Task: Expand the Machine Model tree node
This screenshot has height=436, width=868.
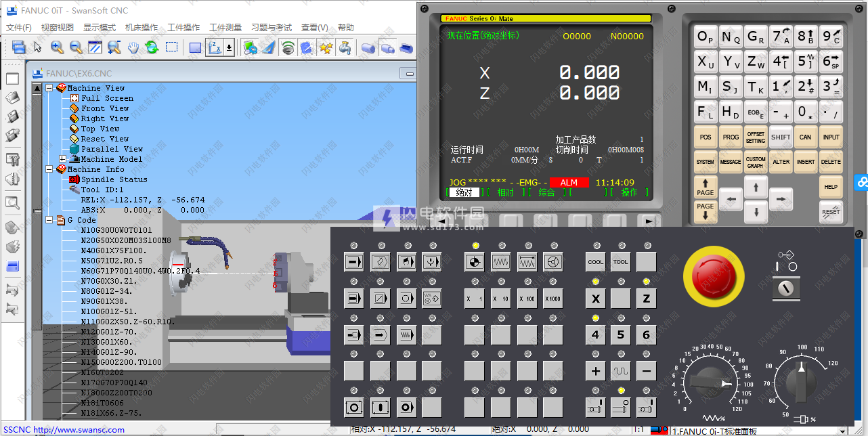Action: point(63,159)
